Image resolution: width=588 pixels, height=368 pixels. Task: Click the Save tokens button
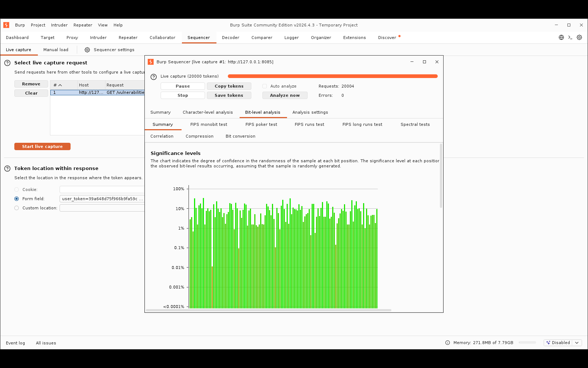point(229,95)
